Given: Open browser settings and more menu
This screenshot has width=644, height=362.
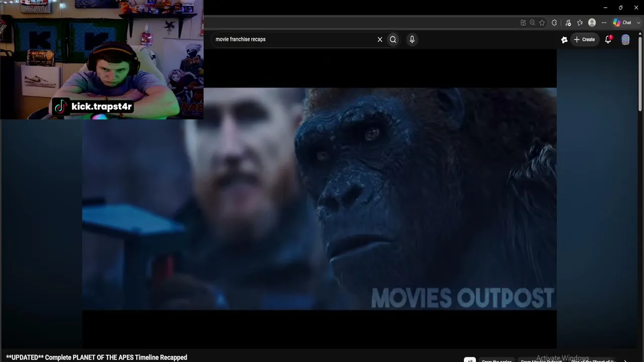Looking at the screenshot, I should (x=604, y=23).
